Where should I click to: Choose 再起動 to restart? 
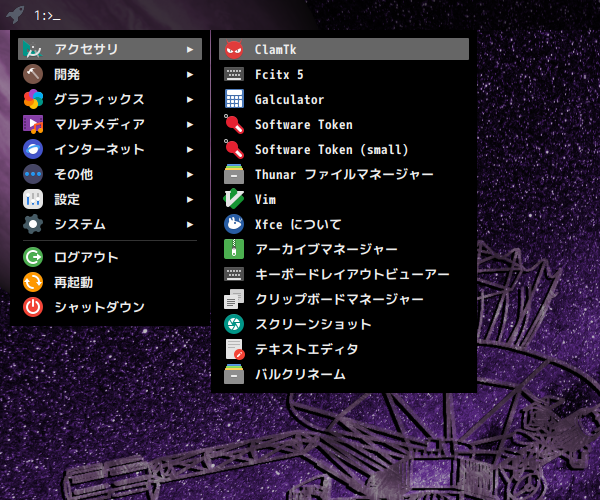click(110, 282)
